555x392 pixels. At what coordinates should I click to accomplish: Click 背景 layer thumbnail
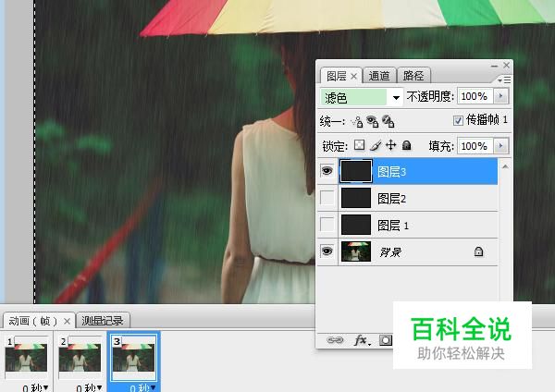coord(356,251)
